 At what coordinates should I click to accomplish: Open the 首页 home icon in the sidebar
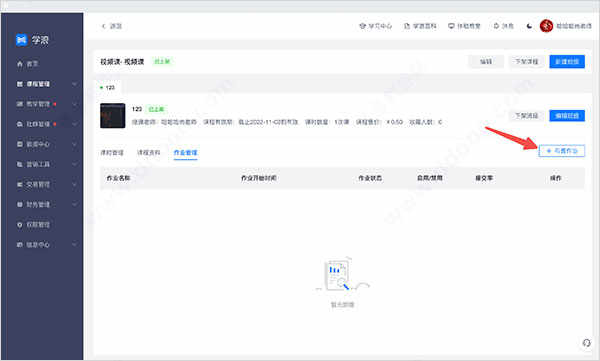[20, 64]
